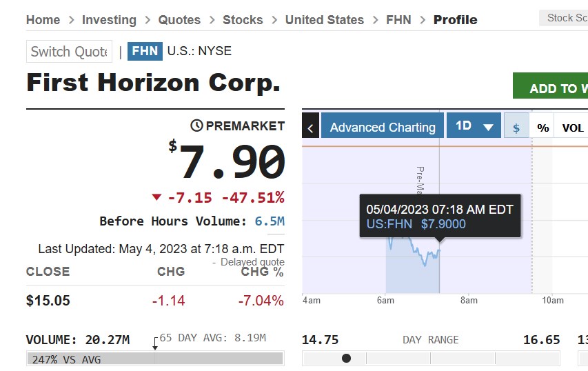
Task: Select United States breadcrumb
Action: 324,20
